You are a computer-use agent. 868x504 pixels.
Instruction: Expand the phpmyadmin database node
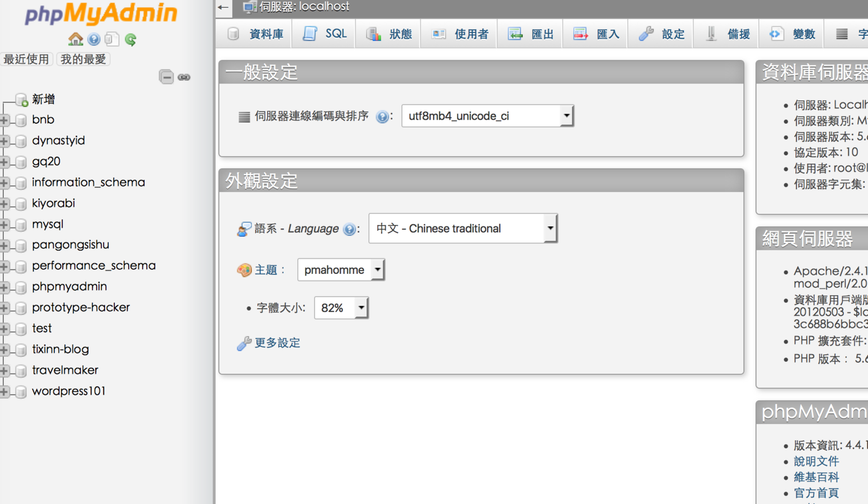(4, 287)
